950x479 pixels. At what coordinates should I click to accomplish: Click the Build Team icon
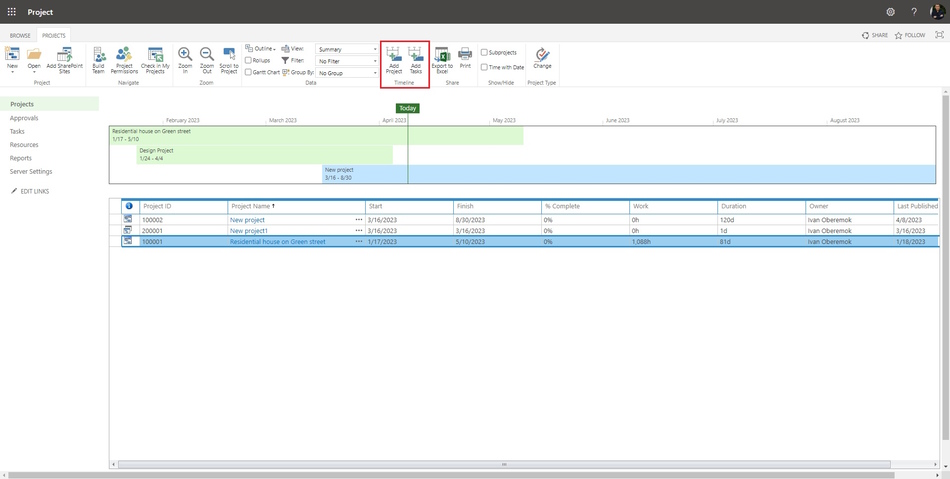click(98, 61)
